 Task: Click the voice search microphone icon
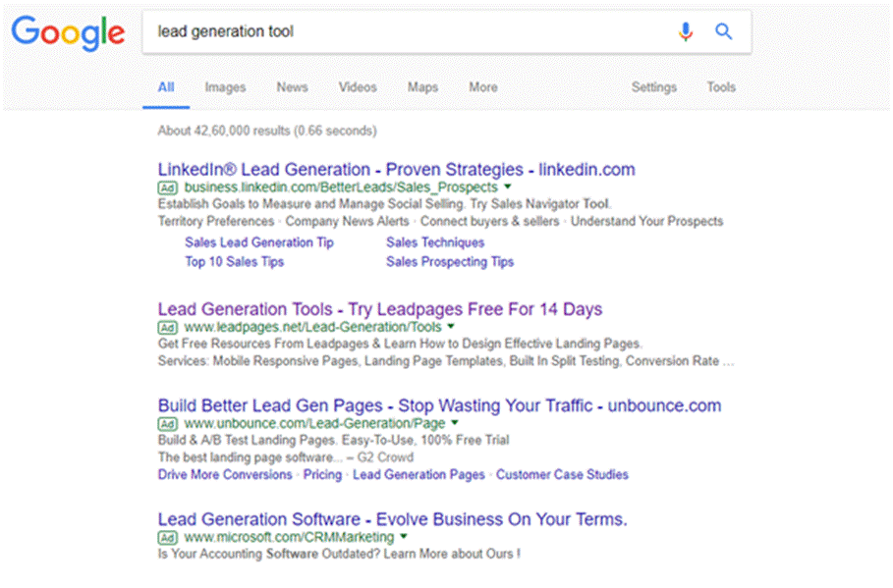coord(685,31)
